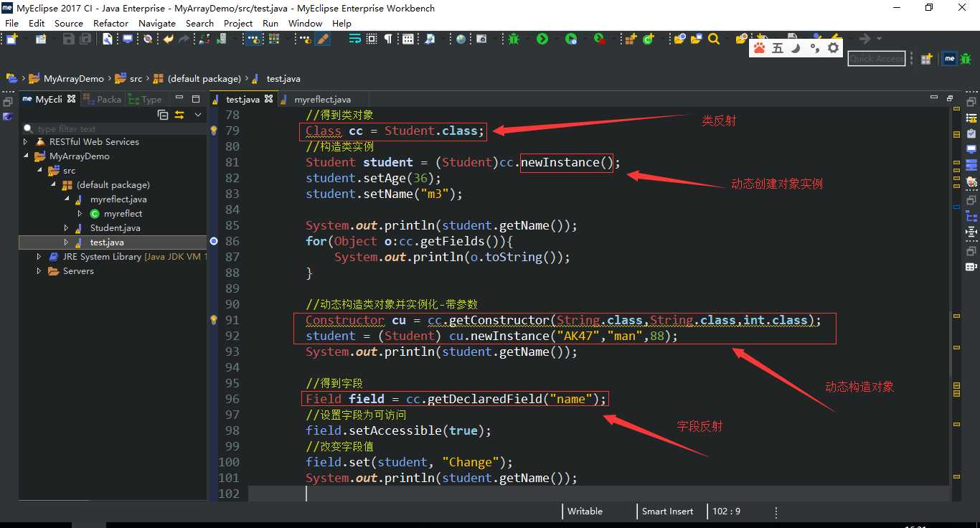Click the disabled Save toolbar icon

point(68,39)
